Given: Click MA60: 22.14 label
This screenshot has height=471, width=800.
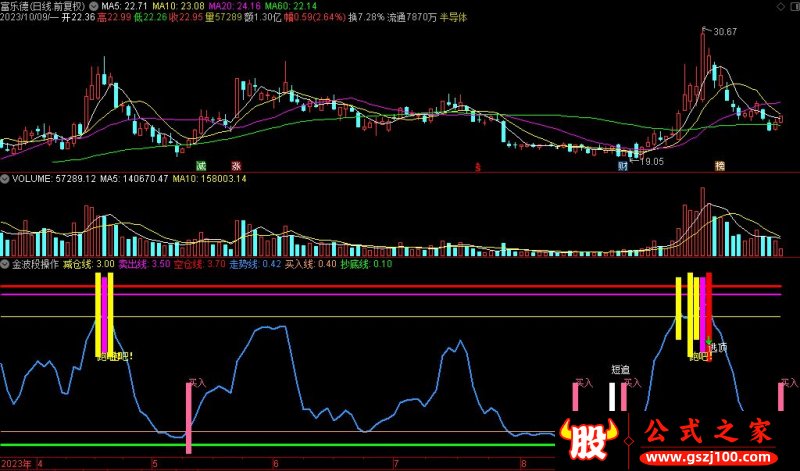Looking at the screenshot, I should pyautogui.click(x=291, y=7).
